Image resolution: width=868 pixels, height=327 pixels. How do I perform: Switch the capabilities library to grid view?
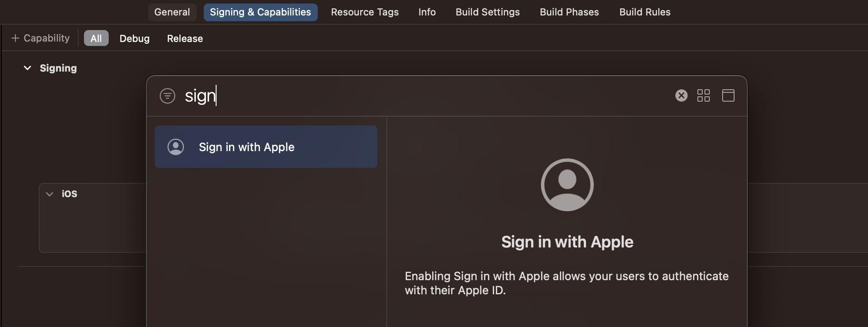pos(703,95)
